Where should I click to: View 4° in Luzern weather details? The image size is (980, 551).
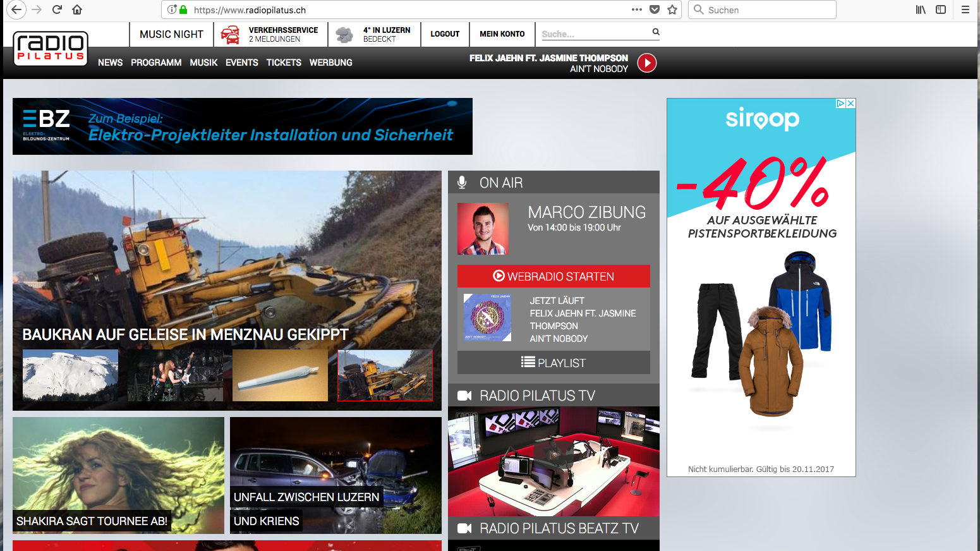[x=387, y=34]
